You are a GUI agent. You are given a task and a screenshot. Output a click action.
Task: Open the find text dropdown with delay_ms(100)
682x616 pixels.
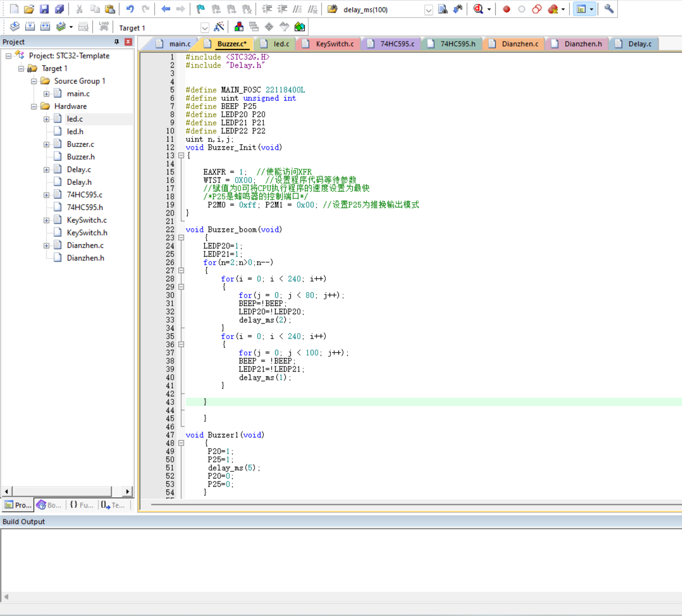pyautogui.click(x=428, y=10)
